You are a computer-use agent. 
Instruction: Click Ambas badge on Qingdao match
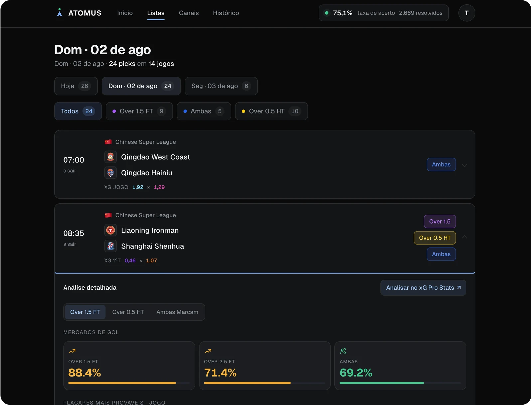click(441, 164)
